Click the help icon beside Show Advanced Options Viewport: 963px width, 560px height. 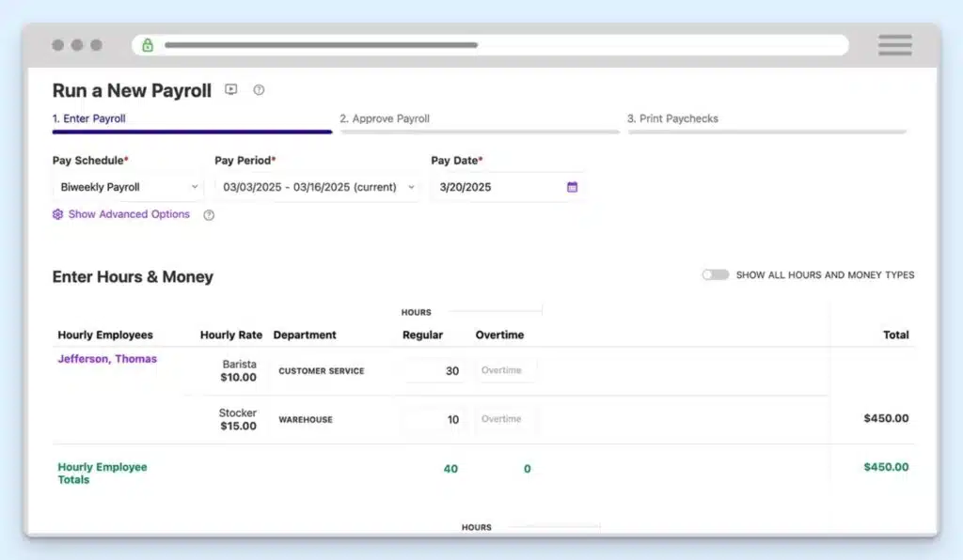click(x=209, y=214)
